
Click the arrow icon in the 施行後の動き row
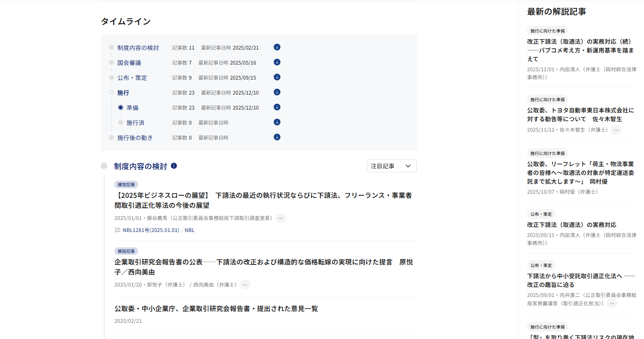pyautogui.click(x=277, y=137)
